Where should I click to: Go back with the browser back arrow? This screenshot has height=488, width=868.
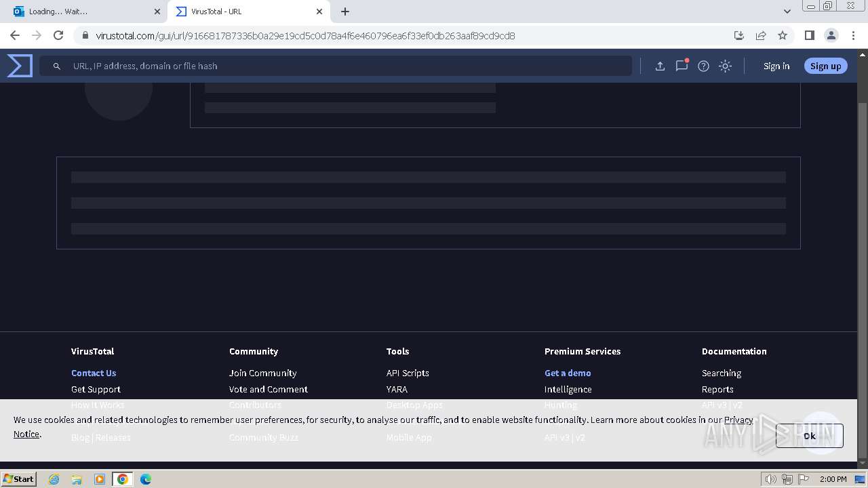[x=15, y=35]
